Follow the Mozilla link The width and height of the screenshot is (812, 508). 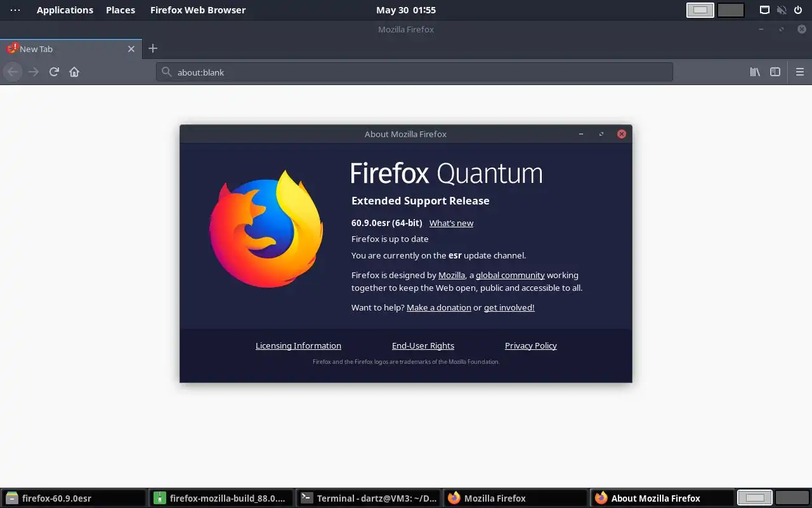click(x=452, y=275)
